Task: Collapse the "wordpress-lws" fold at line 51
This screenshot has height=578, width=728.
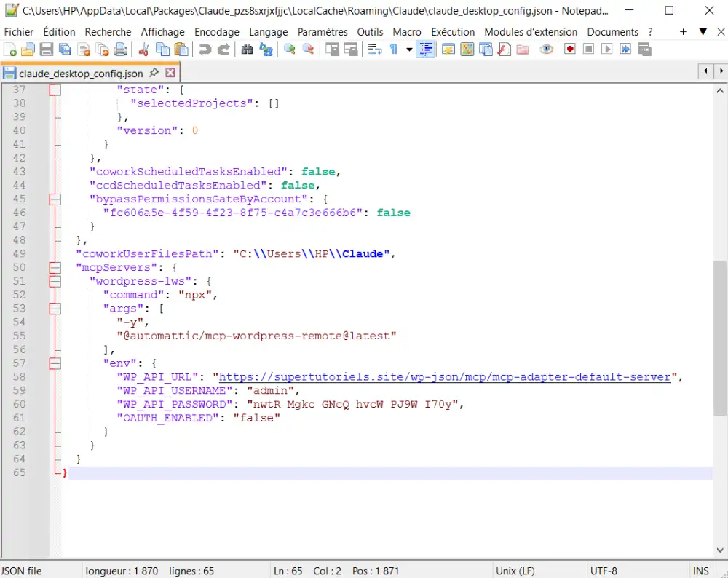Action: pos(55,281)
